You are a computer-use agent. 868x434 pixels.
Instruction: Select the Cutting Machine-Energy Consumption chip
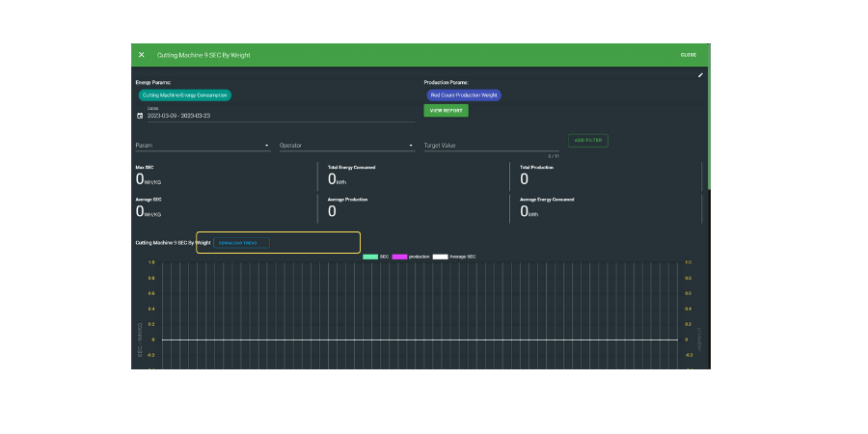pos(185,95)
